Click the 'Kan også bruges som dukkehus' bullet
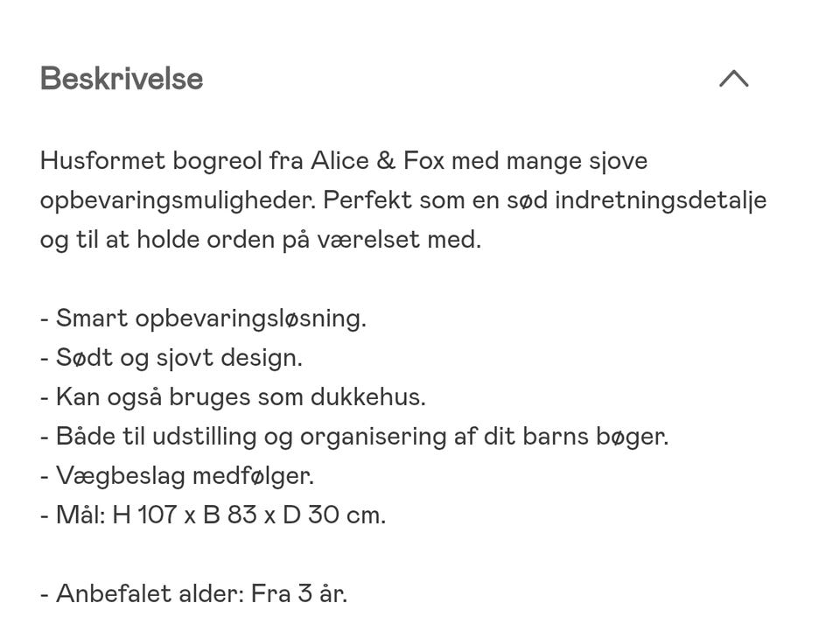The image size is (840, 617). coord(233,397)
